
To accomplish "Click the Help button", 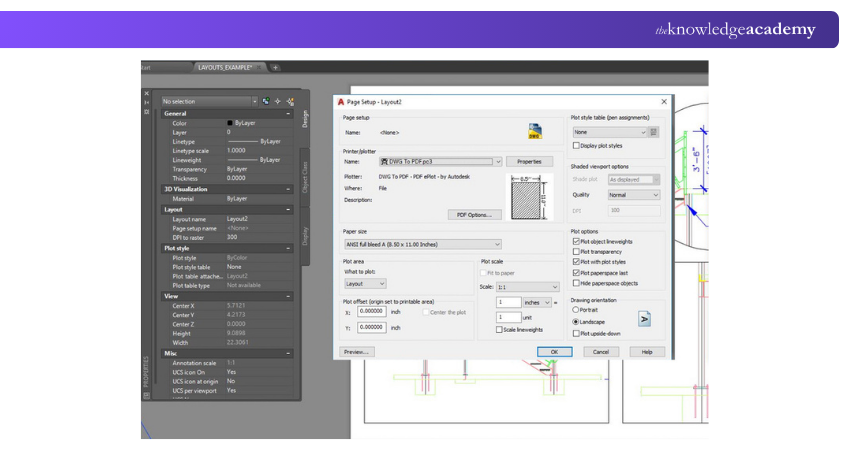I will (647, 352).
